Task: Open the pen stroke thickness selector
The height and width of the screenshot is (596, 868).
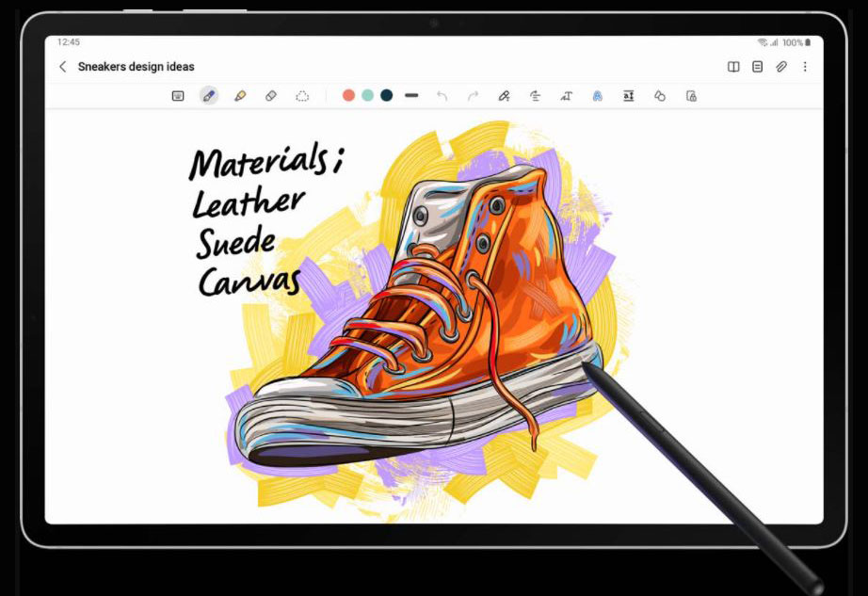Action: (x=411, y=95)
